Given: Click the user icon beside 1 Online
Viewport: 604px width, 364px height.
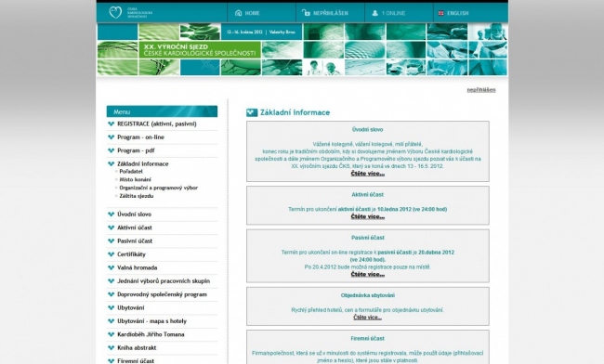Looking at the screenshot, I should click(x=374, y=13).
